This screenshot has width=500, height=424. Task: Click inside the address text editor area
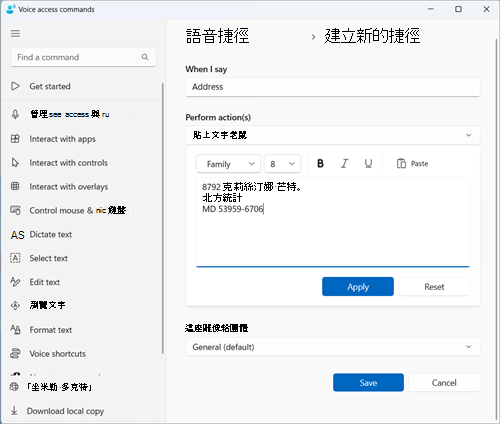[x=333, y=222]
